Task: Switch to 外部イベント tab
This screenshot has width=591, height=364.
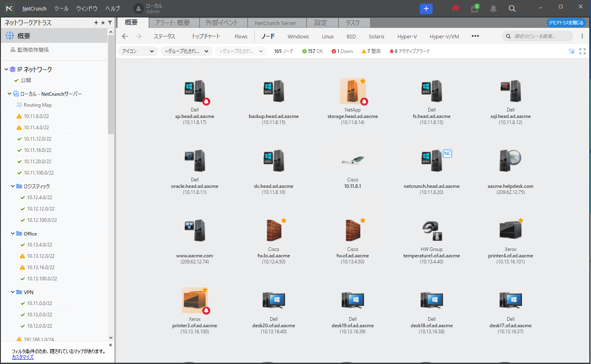Action: pos(224,23)
